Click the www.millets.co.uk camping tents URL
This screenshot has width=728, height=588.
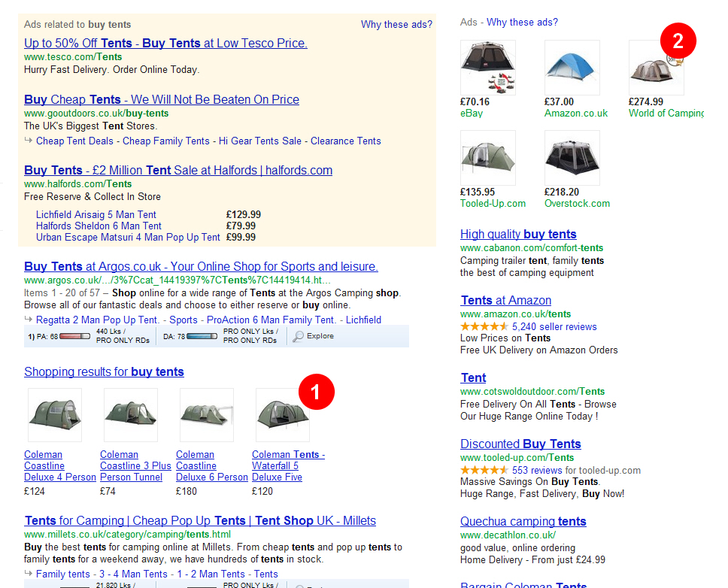pyautogui.click(x=127, y=534)
